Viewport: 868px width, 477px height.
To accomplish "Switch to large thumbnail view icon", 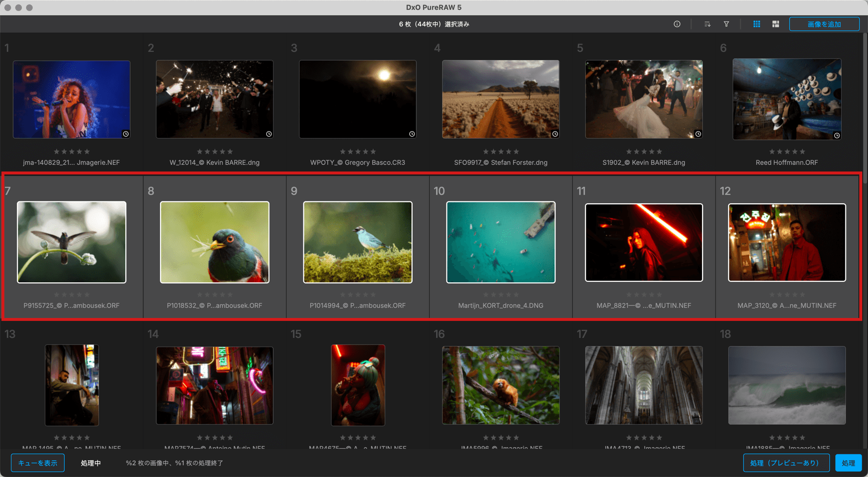I will click(x=775, y=24).
